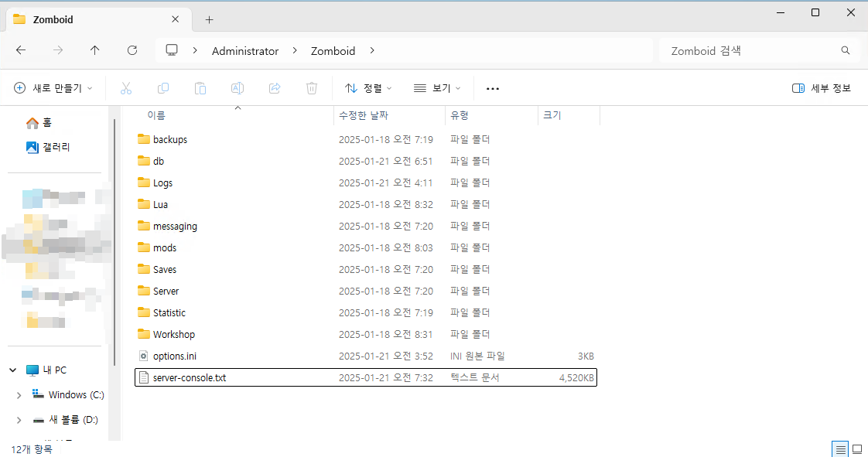Go up one folder level
The image size is (868, 457).
pos(94,50)
